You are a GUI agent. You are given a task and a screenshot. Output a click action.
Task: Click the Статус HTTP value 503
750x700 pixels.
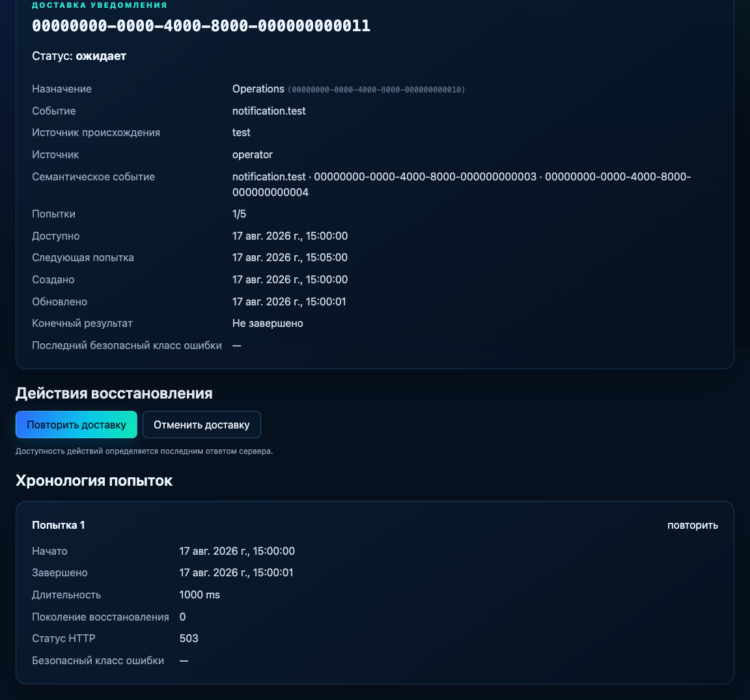(189, 638)
